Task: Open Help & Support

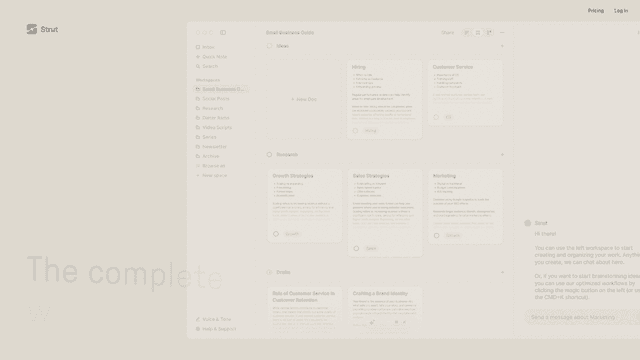Action: (216, 329)
